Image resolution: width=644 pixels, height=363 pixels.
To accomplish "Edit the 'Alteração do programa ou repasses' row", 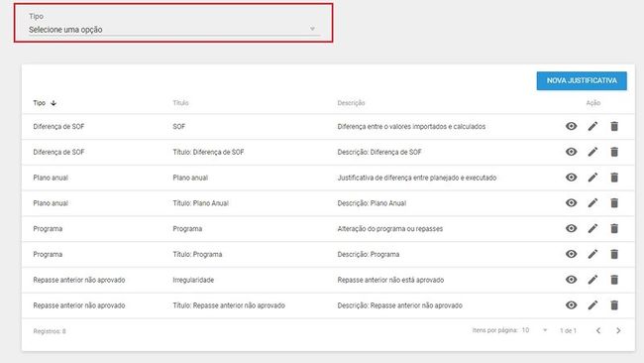I will (x=592, y=228).
